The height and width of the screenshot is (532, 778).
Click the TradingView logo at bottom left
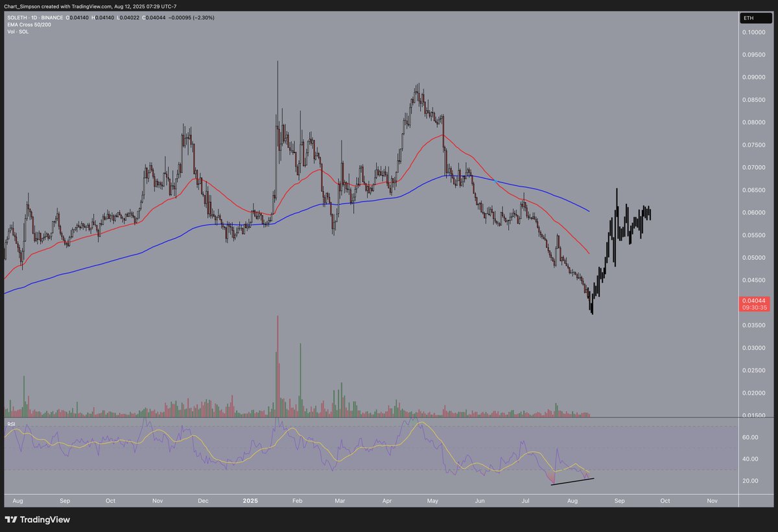(x=10, y=520)
